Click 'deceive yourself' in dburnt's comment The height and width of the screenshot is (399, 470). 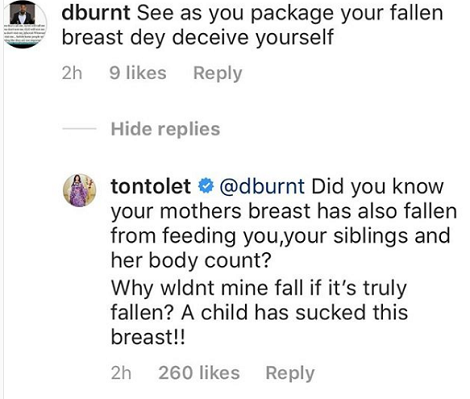tap(253, 37)
